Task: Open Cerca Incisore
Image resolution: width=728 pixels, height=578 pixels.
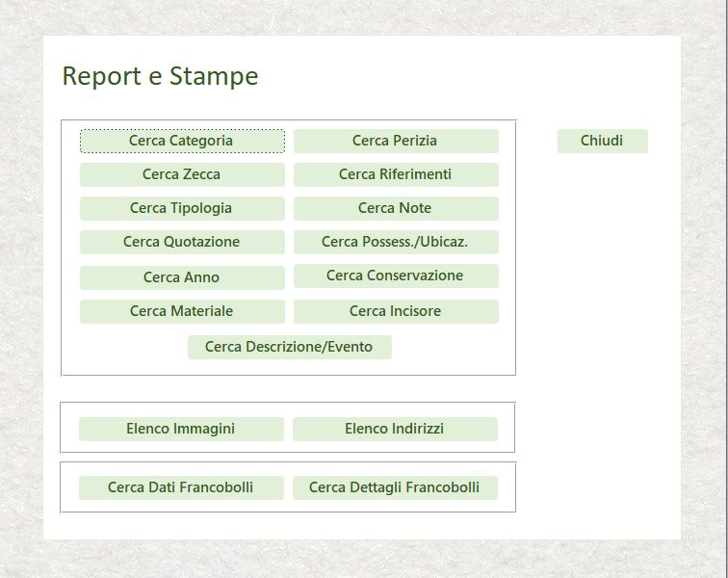Action: click(x=396, y=311)
